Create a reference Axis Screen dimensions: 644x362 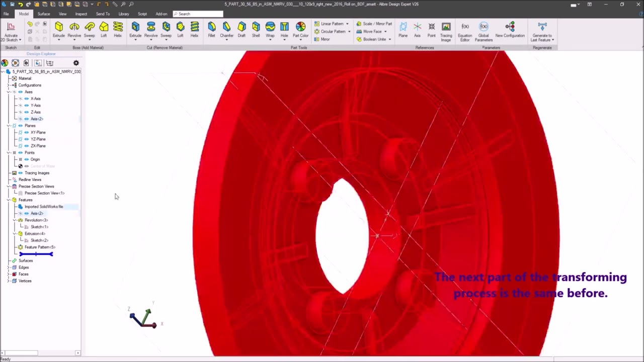417,29
